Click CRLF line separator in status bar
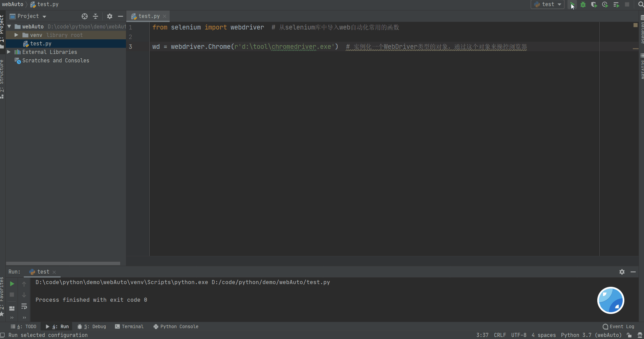This screenshot has width=644, height=339. point(500,335)
